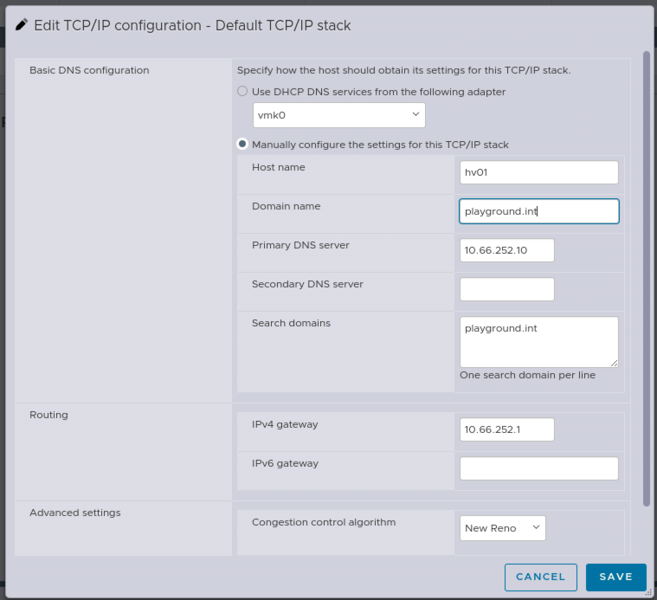657x600 pixels.
Task: Click the Basic DNS configuration section label
Action: [x=89, y=71]
